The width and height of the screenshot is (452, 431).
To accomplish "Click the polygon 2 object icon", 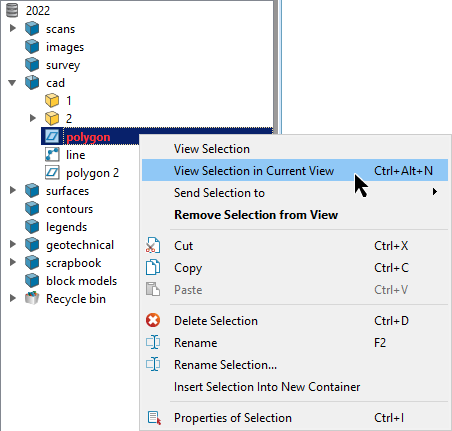I will pyautogui.click(x=52, y=173).
